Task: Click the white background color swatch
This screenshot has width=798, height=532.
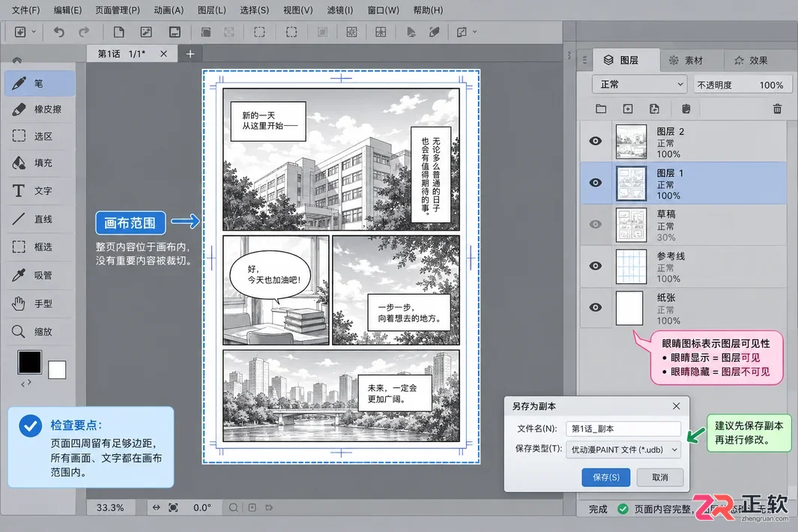Action: point(57,369)
